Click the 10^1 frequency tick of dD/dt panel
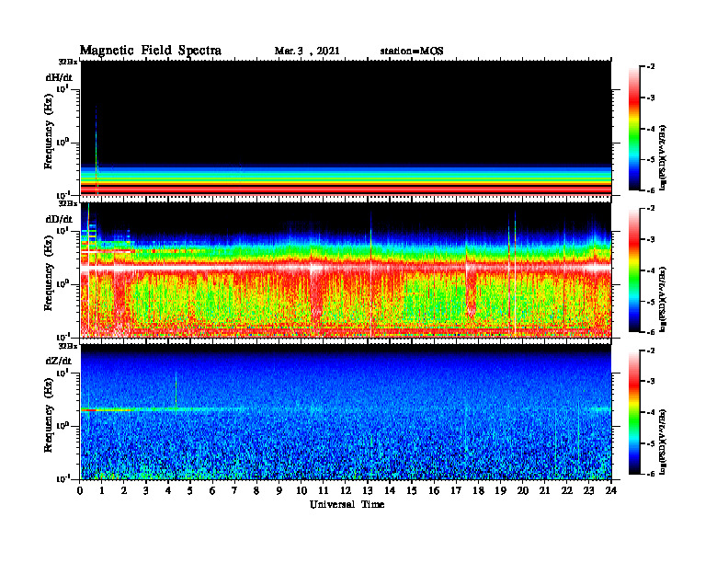Viewport: 728px width, 563px height. (63, 230)
